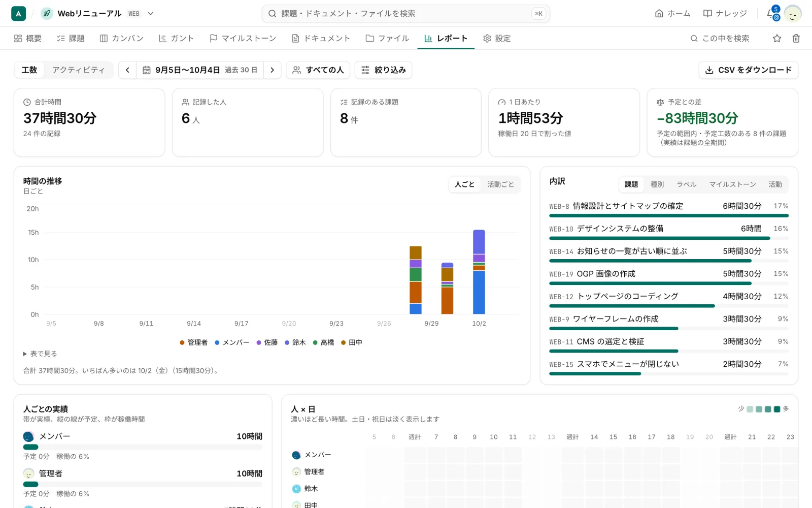Image resolution: width=812 pixels, height=508 pixels.
Task: Toggle 田中 legend series
Action: click(352, 342)
